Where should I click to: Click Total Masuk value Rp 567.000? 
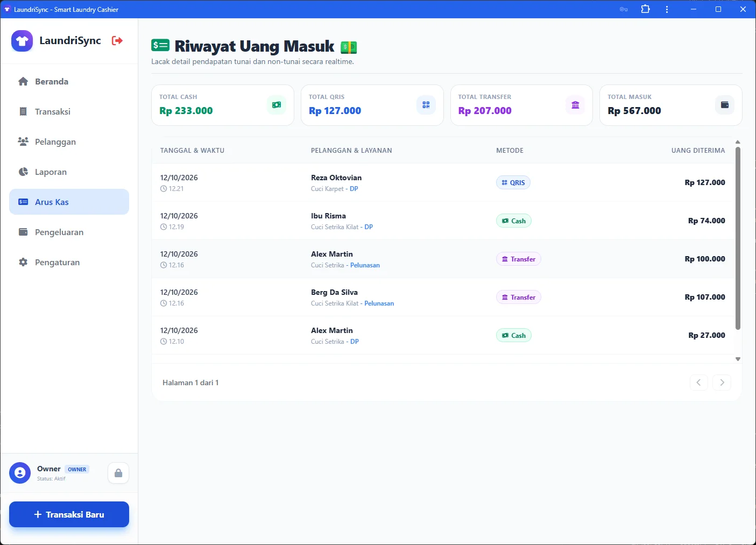(x=634, y=111)
